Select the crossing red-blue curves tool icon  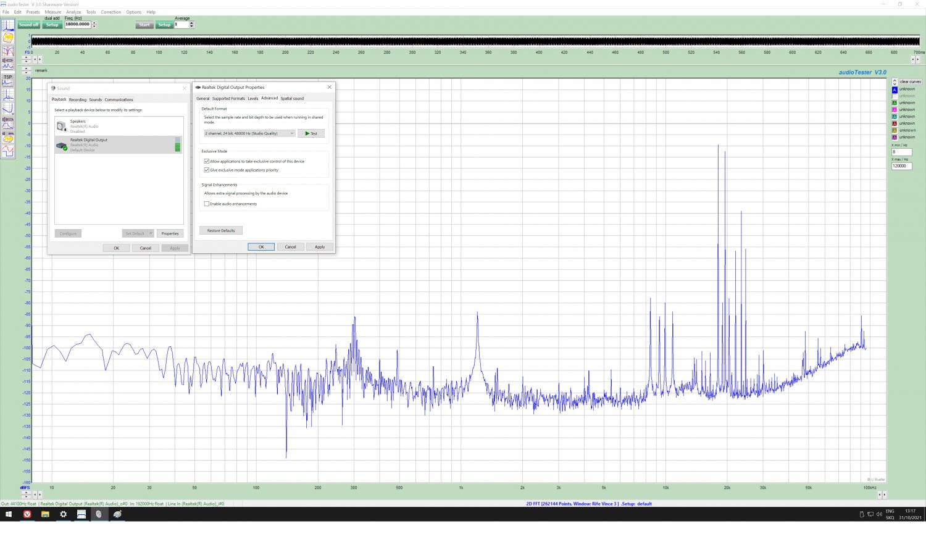click(x=8, y=51)
